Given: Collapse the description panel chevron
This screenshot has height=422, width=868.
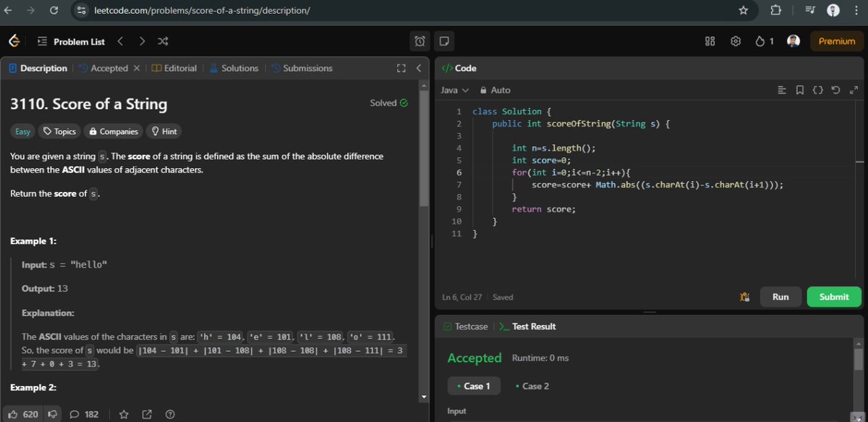Looking at the screenshot, I should point(419,68).
